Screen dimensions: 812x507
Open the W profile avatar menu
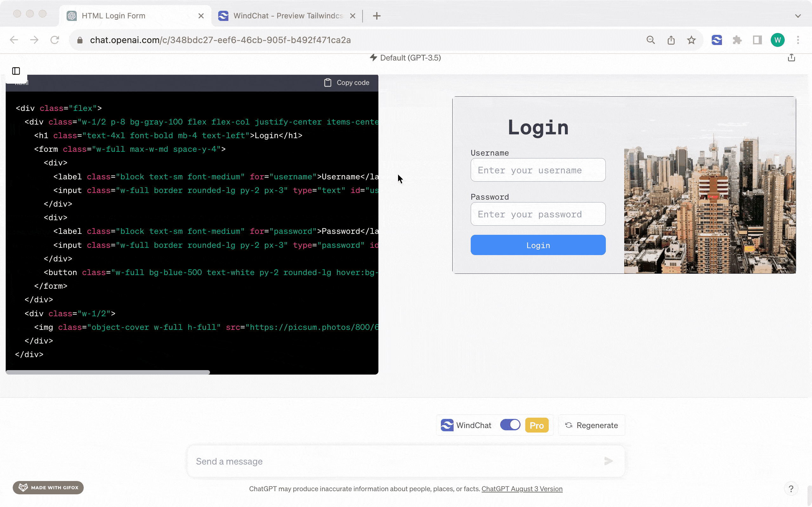pyautogui.click(x=777, y=40)
